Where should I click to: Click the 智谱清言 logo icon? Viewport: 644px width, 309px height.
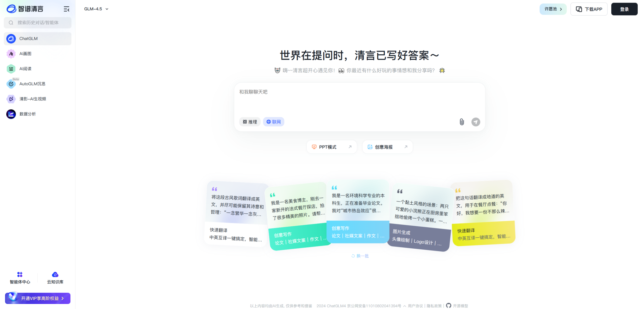point(11,9)
